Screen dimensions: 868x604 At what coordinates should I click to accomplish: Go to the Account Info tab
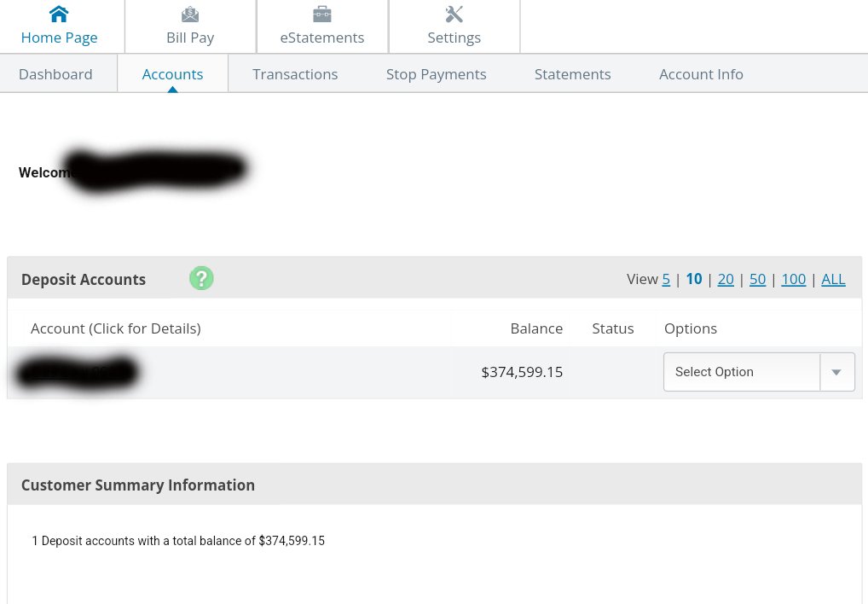pyautogui.click(x=701, y=74)
